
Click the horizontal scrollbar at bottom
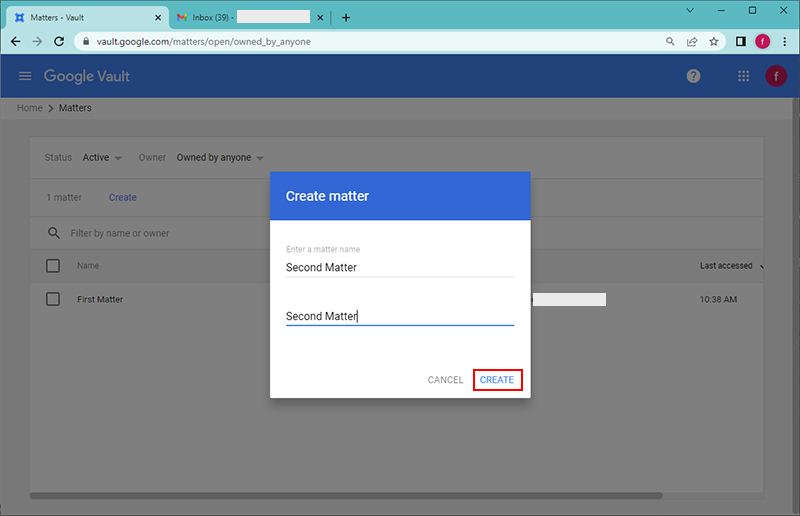click(346, 496)
